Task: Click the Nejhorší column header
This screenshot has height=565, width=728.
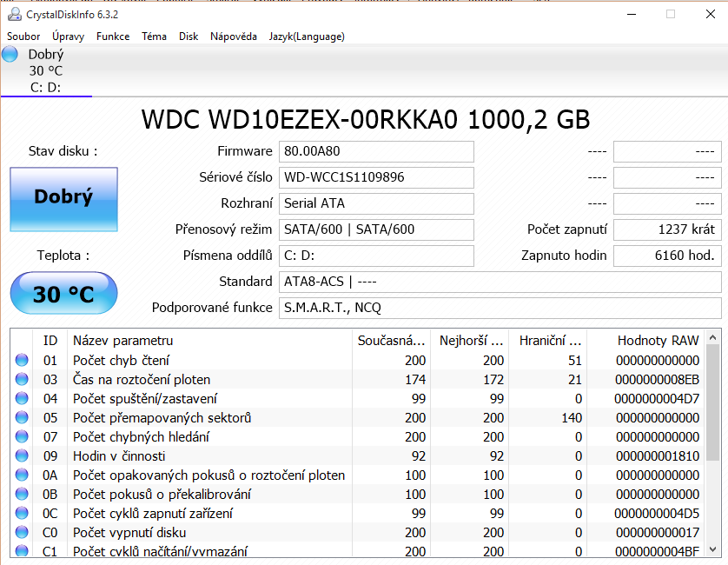Action: [x=470, y=341]
